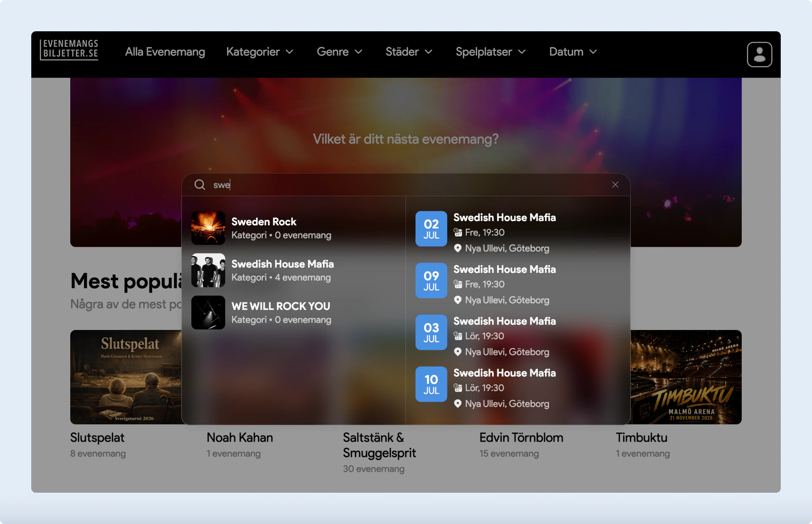
Task: Click the location pin on the 02 JUL event
Action: [458, 248]
